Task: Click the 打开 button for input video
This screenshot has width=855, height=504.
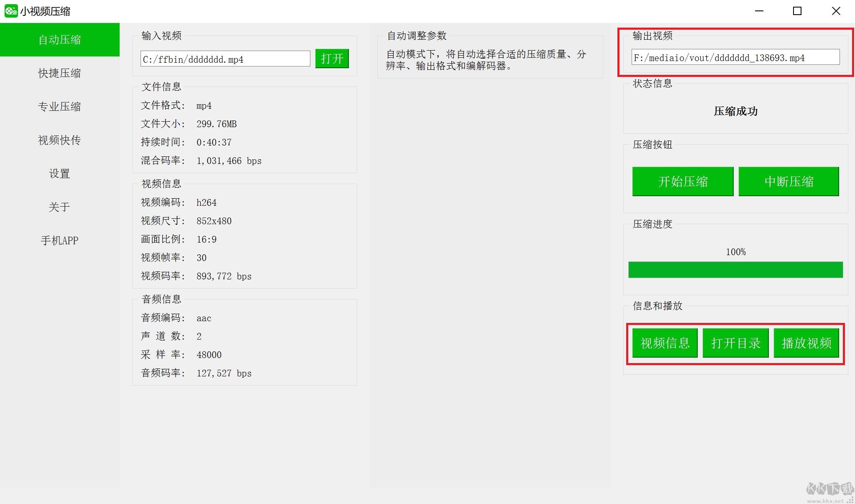Action: (332, 59)
